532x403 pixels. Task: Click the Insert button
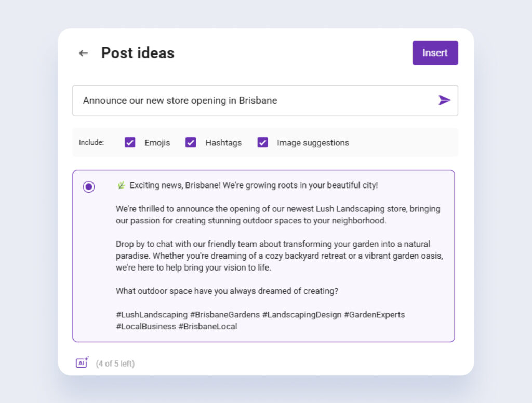tap(435, 53)
